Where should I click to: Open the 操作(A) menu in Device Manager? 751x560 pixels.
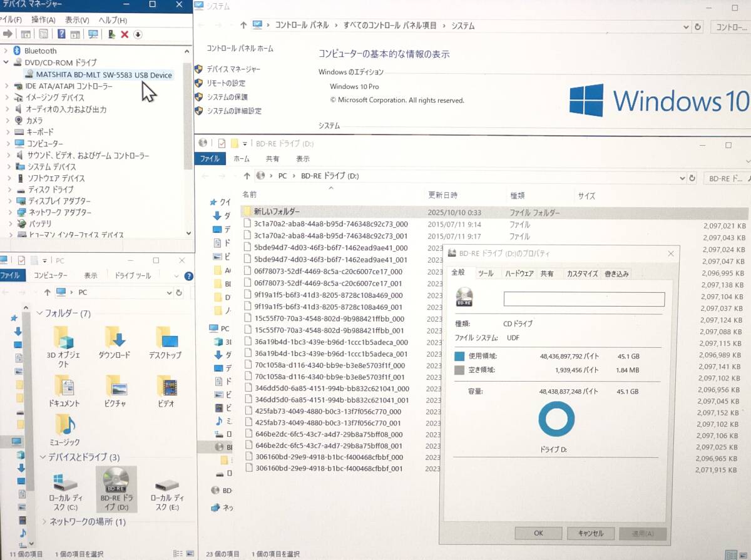(x=43, y=20)
